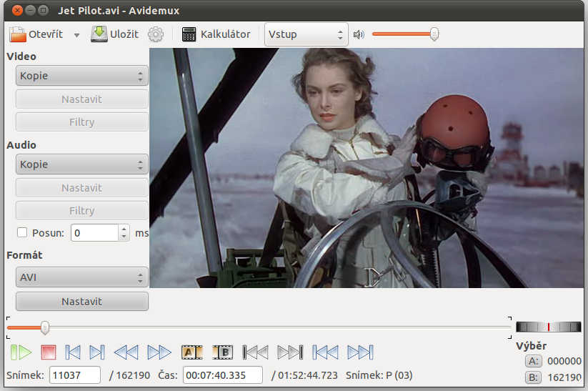
Task: Click the Čas time position field
Action: (223, 375)
